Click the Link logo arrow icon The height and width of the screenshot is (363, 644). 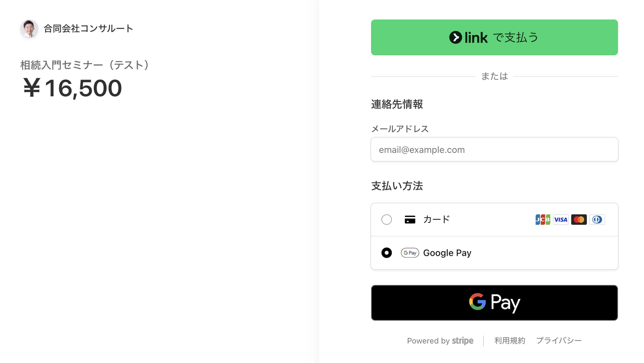point(455,38)
